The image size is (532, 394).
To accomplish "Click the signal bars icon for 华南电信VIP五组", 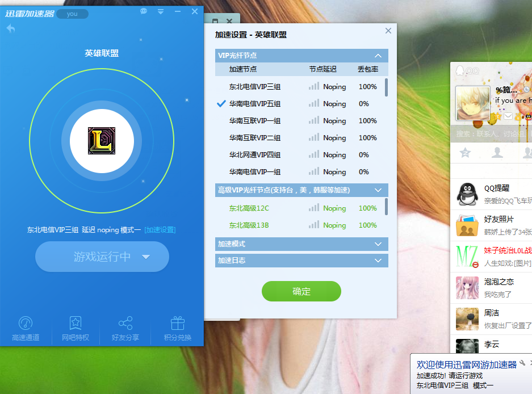I will click(314, 103).
